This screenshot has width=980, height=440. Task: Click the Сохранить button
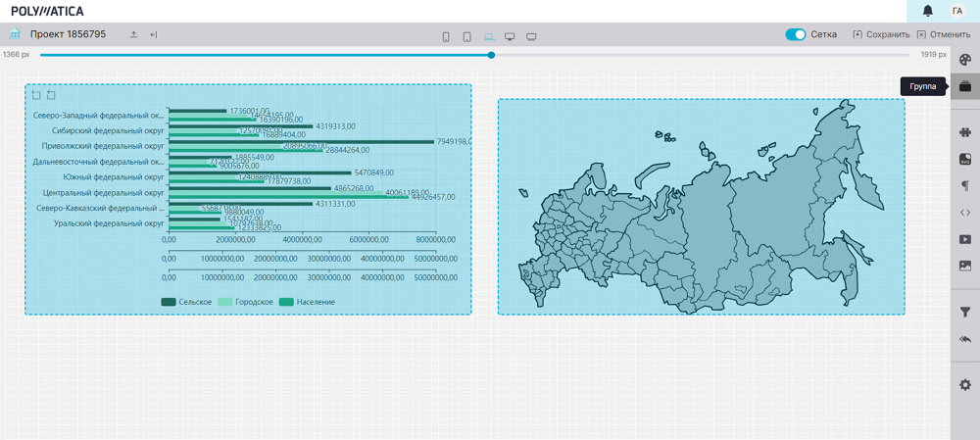(x=881, y=35)
